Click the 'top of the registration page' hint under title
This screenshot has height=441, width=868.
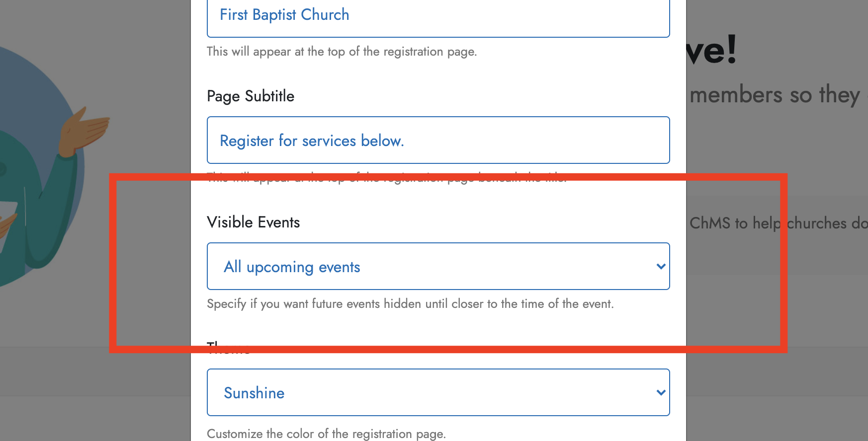342,52
